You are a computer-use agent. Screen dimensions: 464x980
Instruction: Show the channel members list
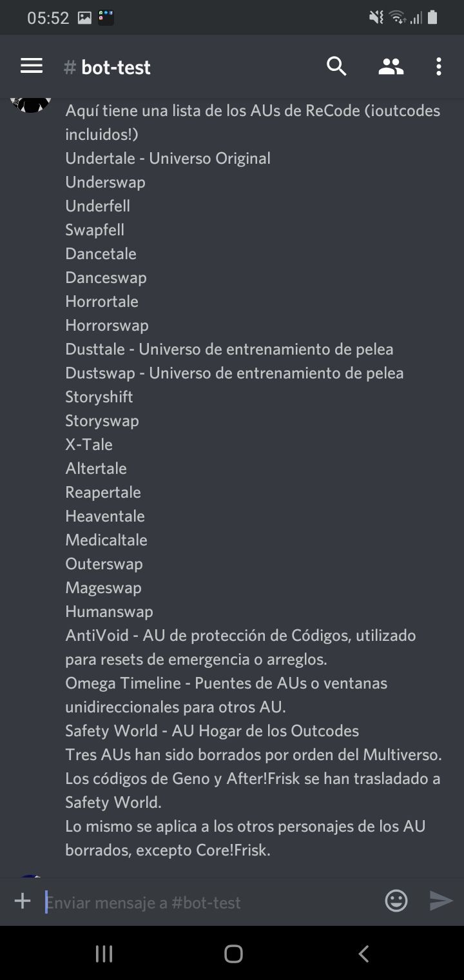(391, 66)
